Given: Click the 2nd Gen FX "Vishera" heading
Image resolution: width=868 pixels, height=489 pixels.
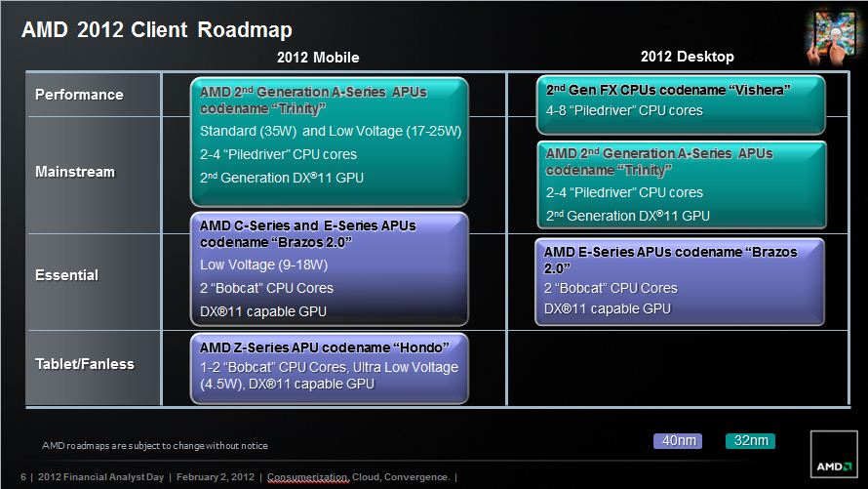Looking at the screenshot, I should pyautogui.click(x=667, y=90).
